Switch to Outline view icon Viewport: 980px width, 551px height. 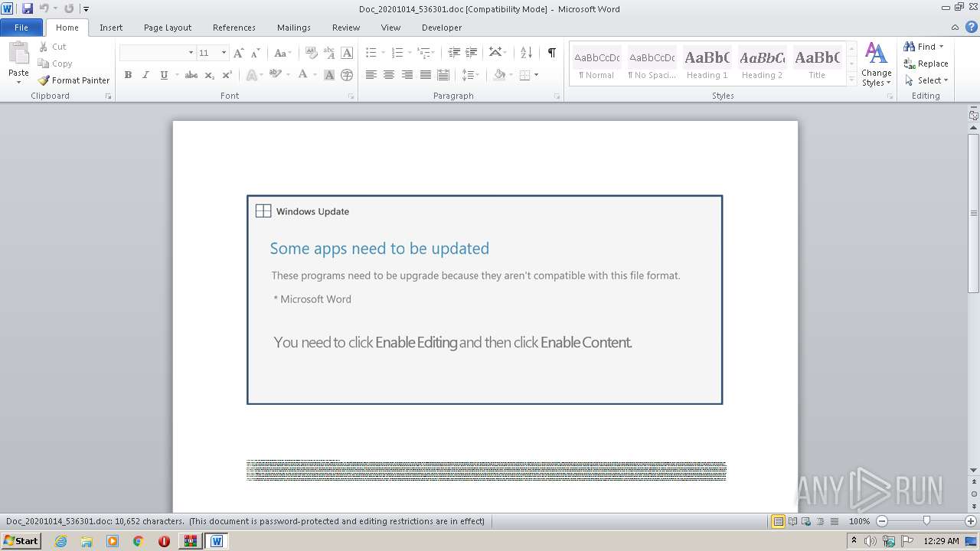820,521
